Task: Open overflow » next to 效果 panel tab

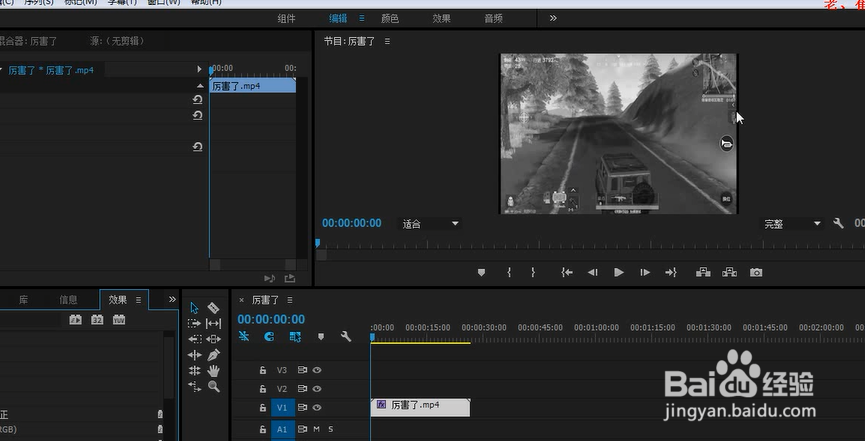Action: click(172, 300)
